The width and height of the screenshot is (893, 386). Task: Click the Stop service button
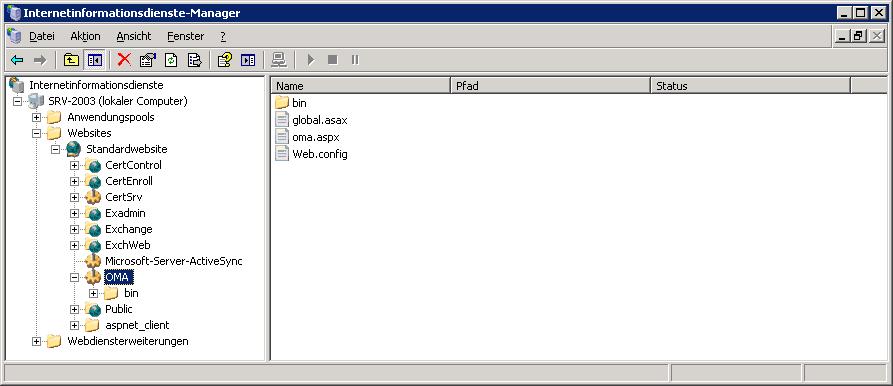[333, 60]
